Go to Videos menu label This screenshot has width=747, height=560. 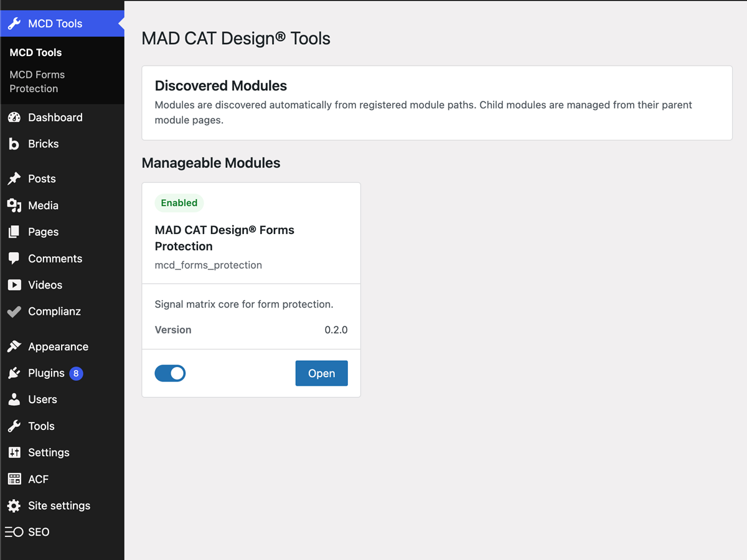point(45,285)
